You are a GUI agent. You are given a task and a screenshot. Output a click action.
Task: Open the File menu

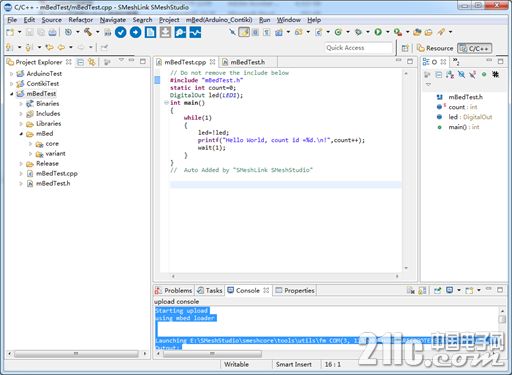click(12, 20)
